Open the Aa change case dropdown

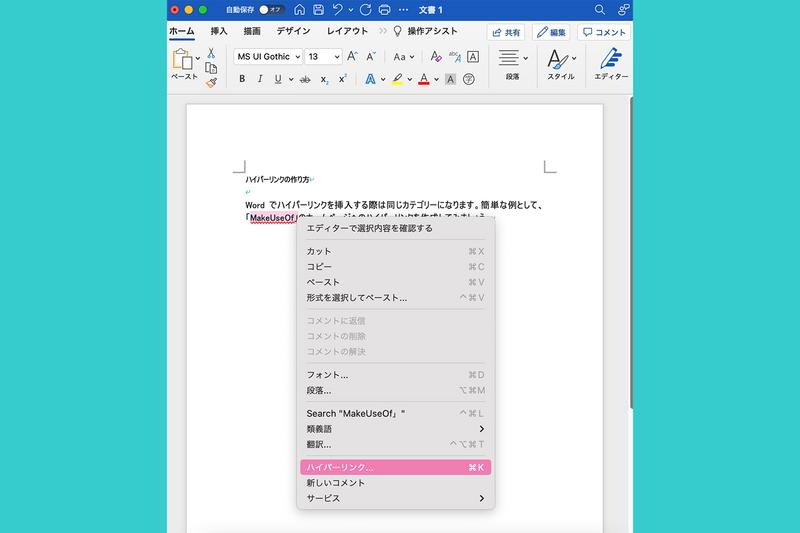click(x=403, y=57)
